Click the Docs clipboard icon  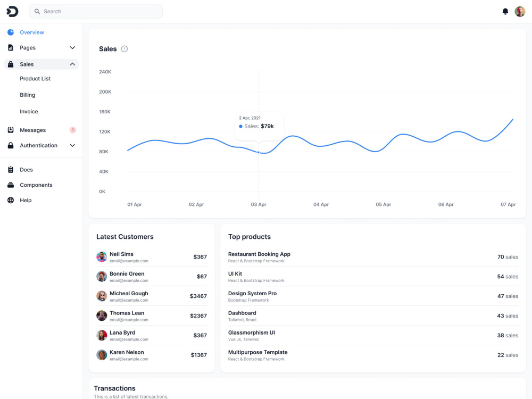pyautogui.click(x=11, y=170)
